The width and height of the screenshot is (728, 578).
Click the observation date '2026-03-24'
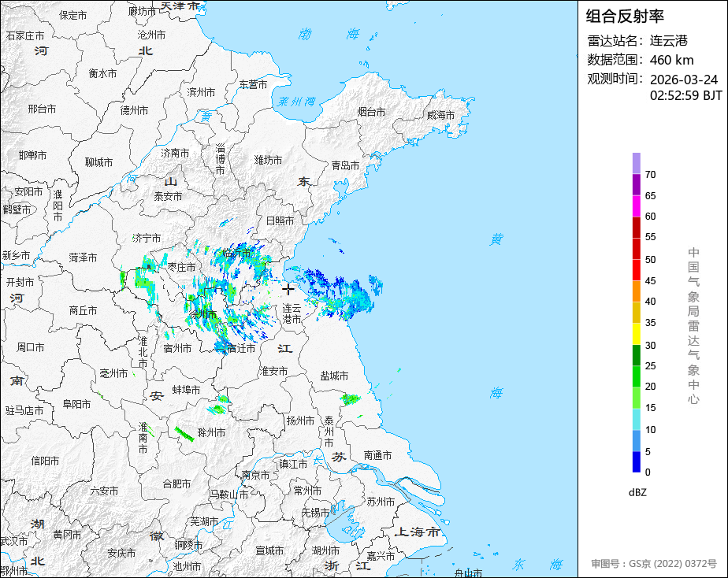(683, 80)
